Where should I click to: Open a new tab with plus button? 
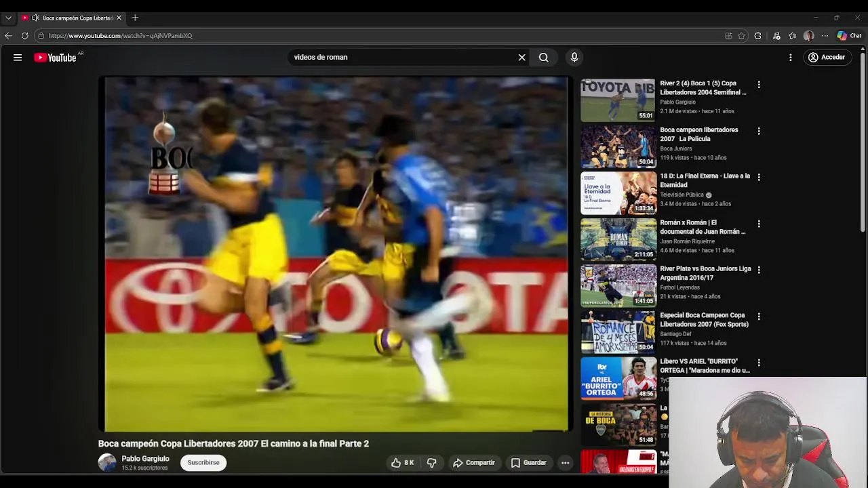pyautogui.click(x=135, y=18)
